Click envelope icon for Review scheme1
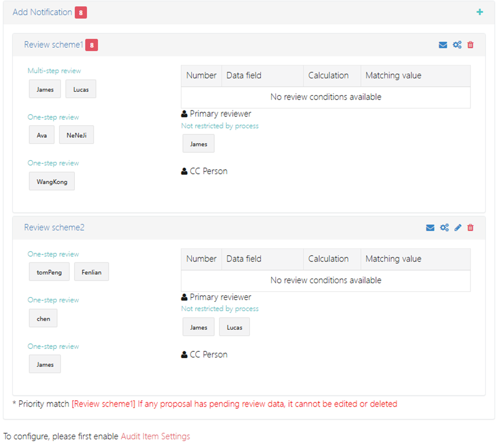 (443, 45)
